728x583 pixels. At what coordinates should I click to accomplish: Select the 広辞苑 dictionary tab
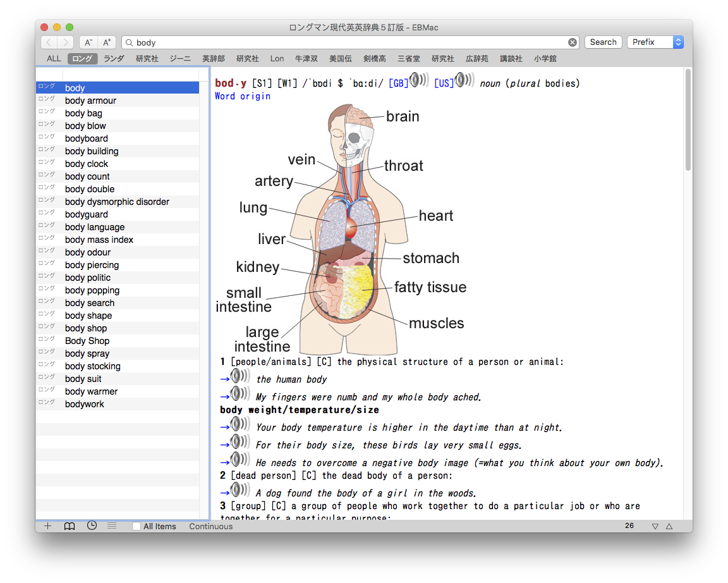(x=477, y=59)
